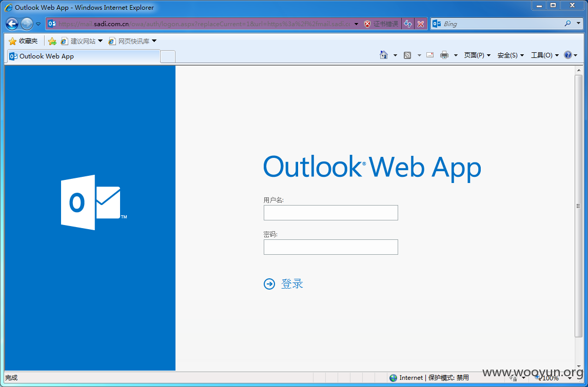Click the 密码 password input field
The image size is (588, 387).
coord(331,247)
